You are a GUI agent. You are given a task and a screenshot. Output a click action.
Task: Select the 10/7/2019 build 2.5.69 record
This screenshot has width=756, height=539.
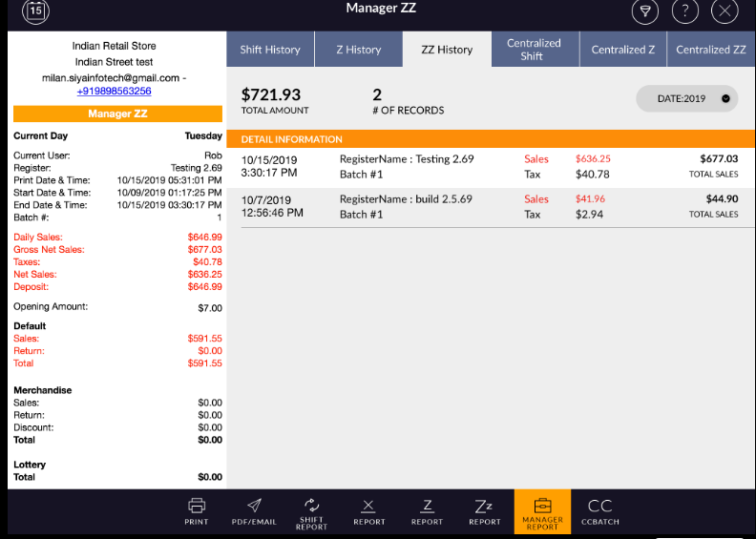(489, 206)
